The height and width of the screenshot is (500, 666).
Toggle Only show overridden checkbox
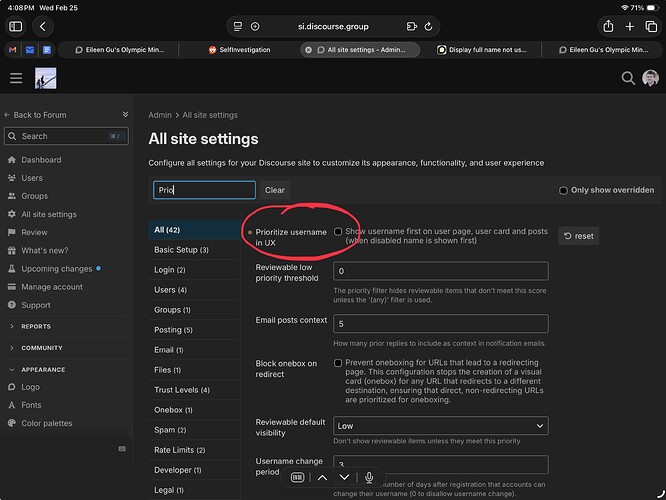[563, 190]
